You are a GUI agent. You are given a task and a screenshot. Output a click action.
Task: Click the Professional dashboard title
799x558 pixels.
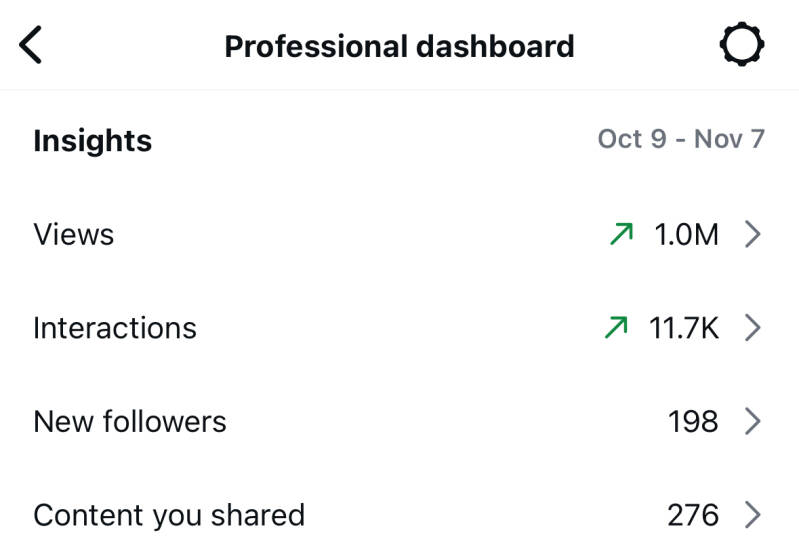point(399,47)
